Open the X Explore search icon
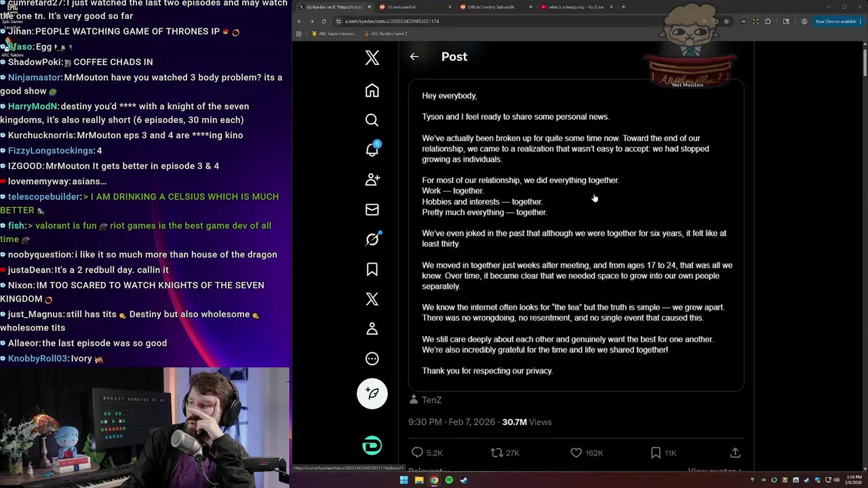The width and height of the screenshot is (868, 488). point(372,120)
